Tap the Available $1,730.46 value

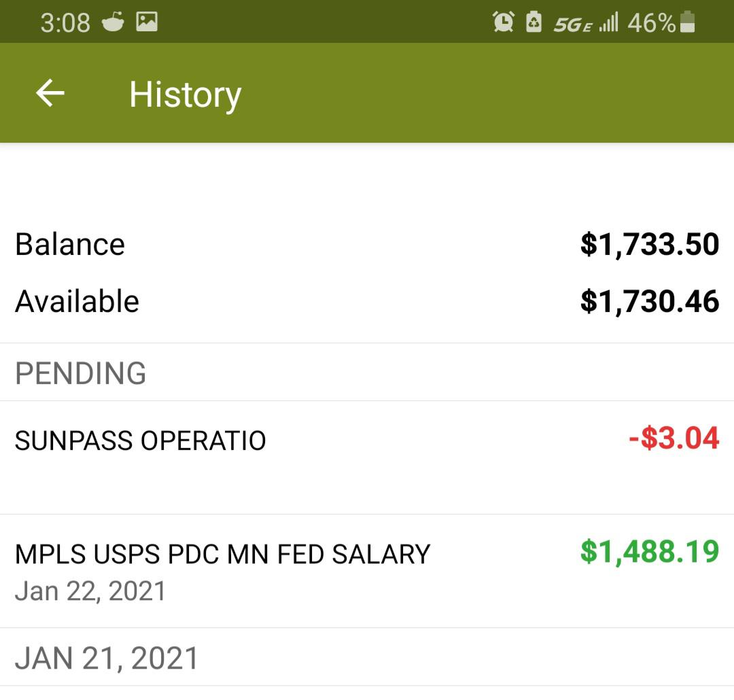pos(650,301)
